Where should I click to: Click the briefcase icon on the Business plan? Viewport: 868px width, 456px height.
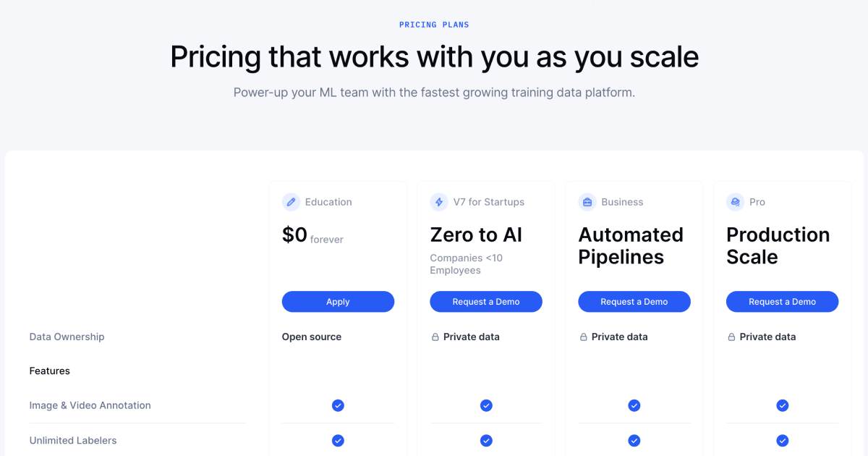pos(587,202)
